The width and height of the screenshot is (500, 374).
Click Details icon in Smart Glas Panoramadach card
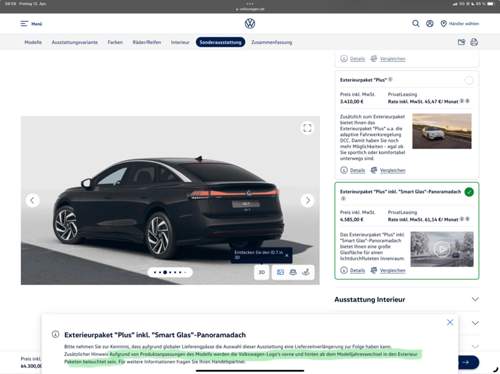click(x=344, y=270)
